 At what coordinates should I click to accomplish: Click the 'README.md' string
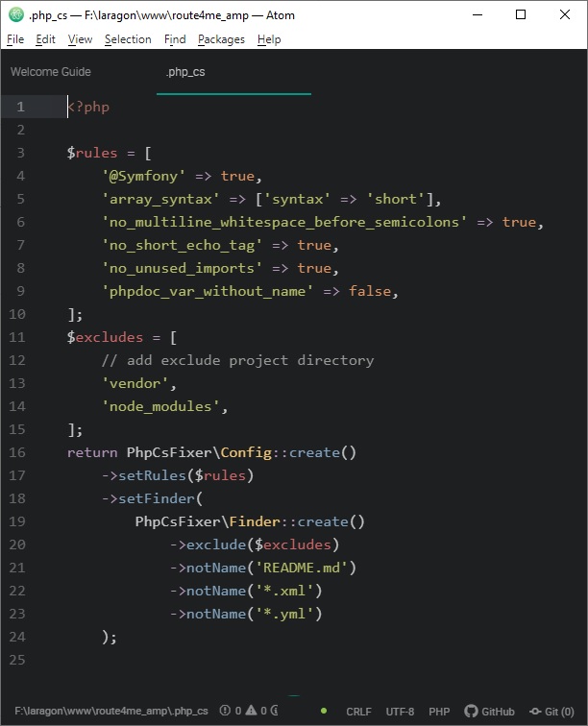click(x=301, y=568)
